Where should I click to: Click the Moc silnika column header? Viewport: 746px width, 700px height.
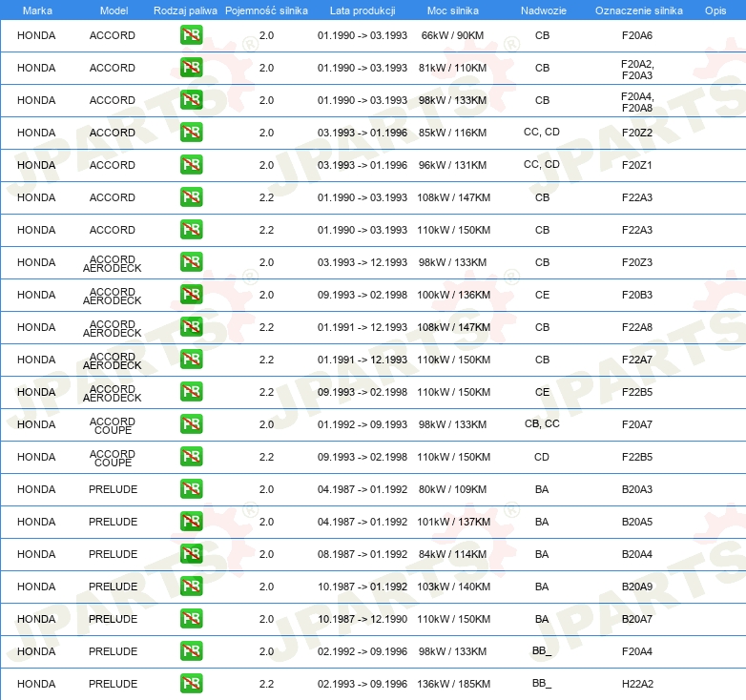[452, 10]
